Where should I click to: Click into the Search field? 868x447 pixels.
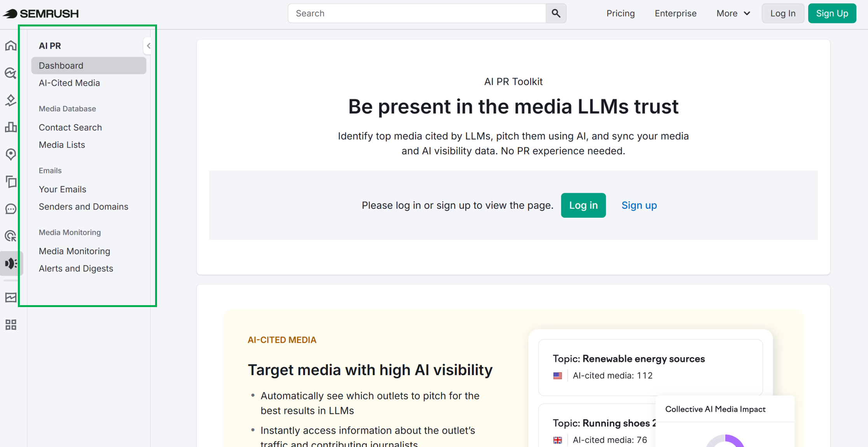417,14
